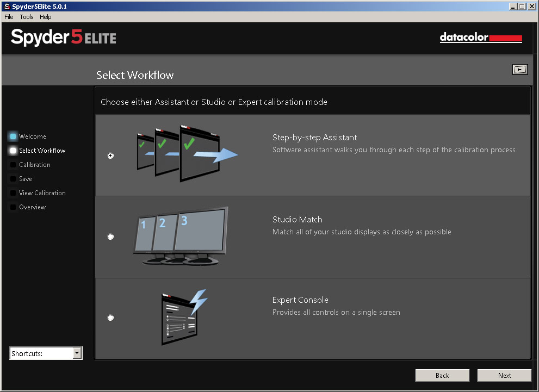Close the Spyder5Elite window
The height and width of the screenshot is (392, 539).
coord(531,6)
